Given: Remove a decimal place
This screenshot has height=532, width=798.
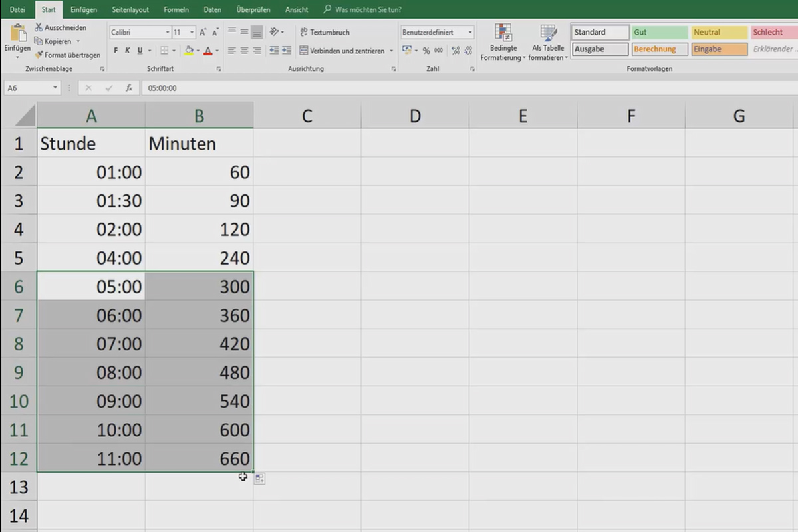Looking at the screenshot, I should click(x=469, y=51).
